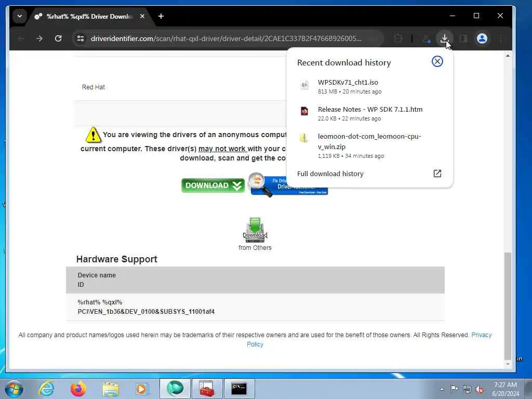Select the Hardware Support heading
532x399 pixels.
click(117, 259)
